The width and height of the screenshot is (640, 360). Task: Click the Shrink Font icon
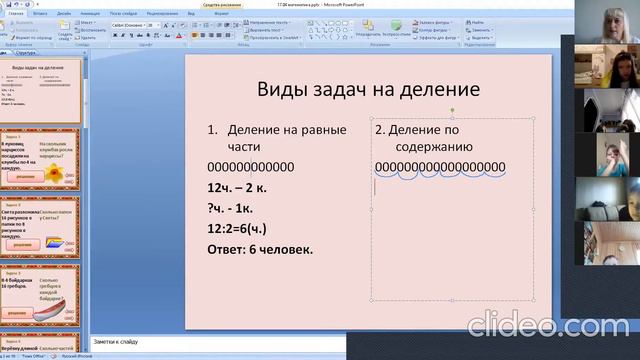[x=173, y=25]
